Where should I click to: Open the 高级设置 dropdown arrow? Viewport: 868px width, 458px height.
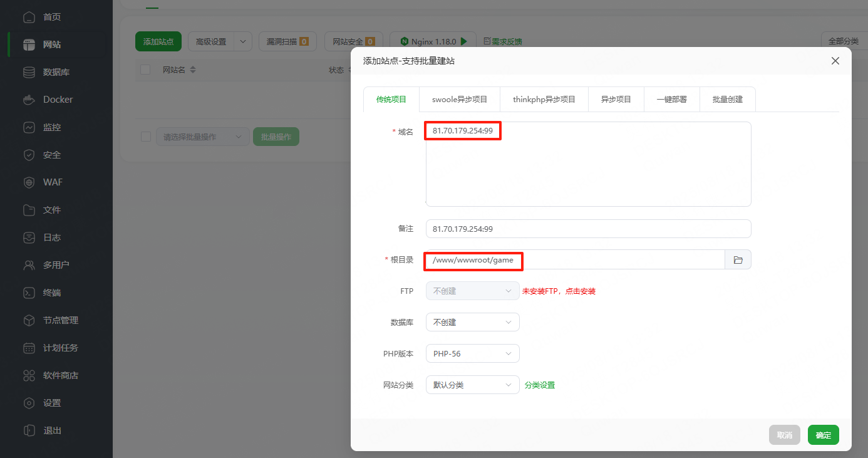tap(243, 41)
